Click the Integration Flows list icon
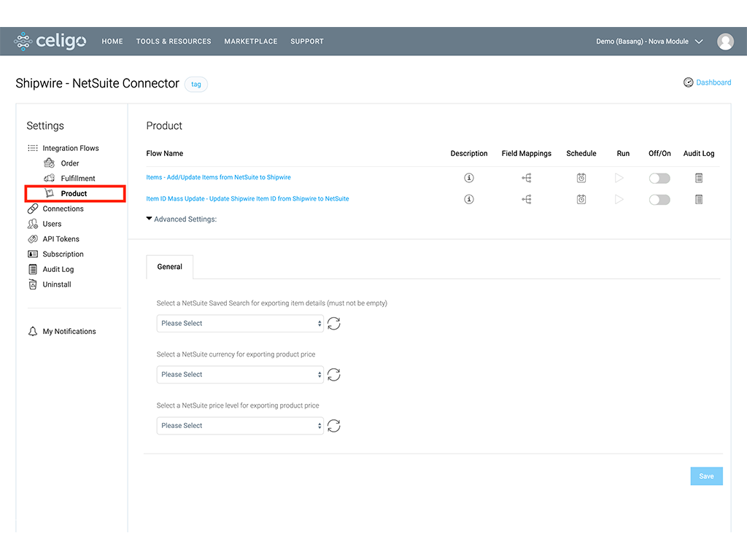The width and height of the screenshot is (747, 560). tap(32, 148)
